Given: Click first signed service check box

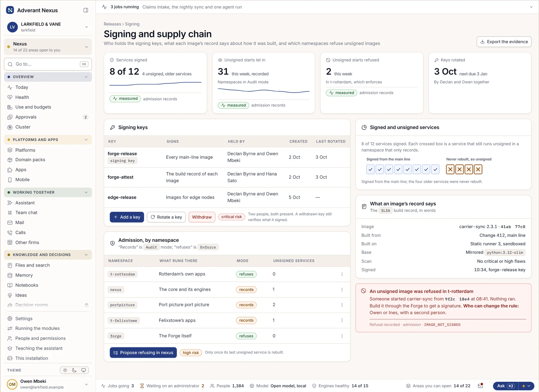Looking at the screenshot, I should point(371,169).
